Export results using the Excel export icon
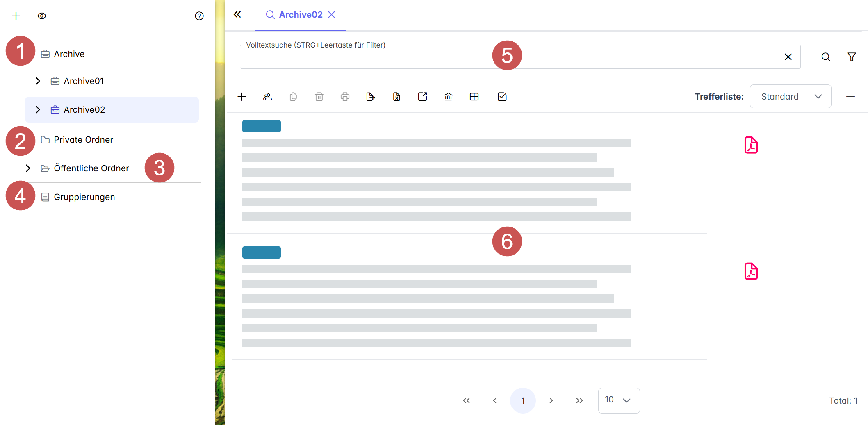The height and width of the screenshot is (425, 868). click(396, 97)
